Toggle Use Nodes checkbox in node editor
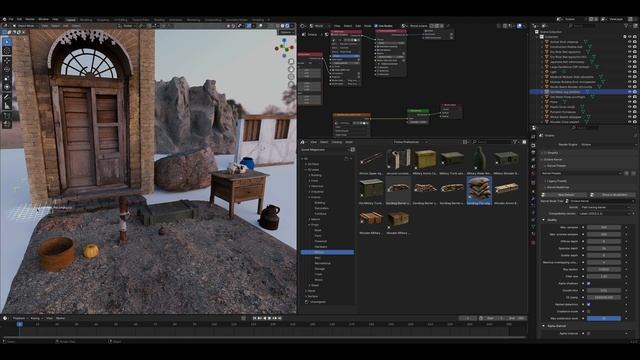Image resolution: width=640 pixels, height=360 pixels. click(x=376, y=26)
